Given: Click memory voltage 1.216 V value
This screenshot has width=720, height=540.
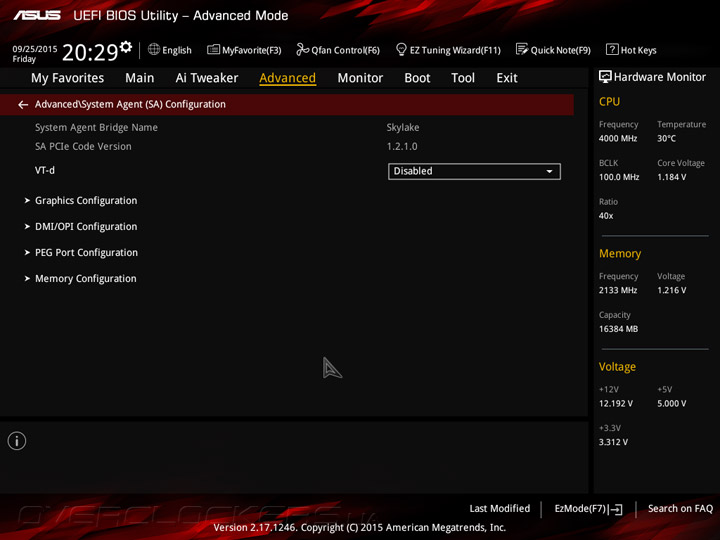Looking at the screenshot, I should tap(672, 290).
